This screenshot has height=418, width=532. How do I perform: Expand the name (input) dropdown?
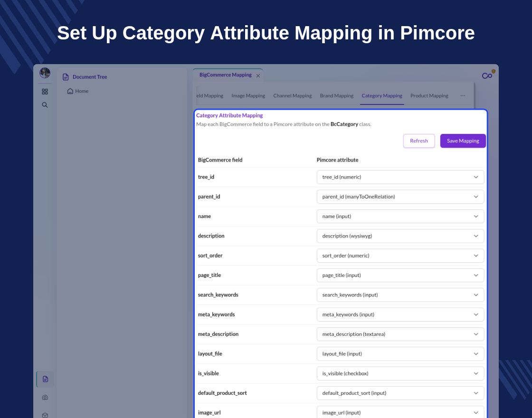[400, 217]
